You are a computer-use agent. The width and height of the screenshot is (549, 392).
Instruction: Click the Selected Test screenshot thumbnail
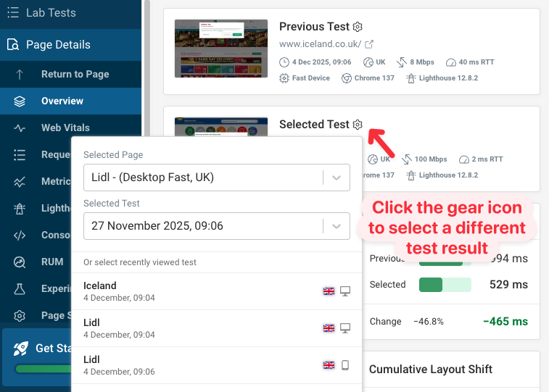(x=221, y=127)
